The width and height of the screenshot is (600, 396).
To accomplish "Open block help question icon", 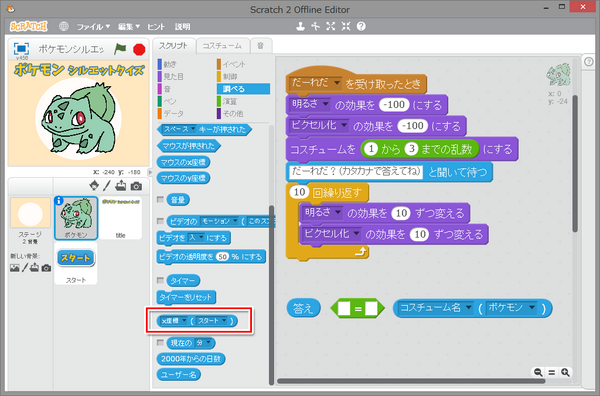I will click(x=361, y=26).
